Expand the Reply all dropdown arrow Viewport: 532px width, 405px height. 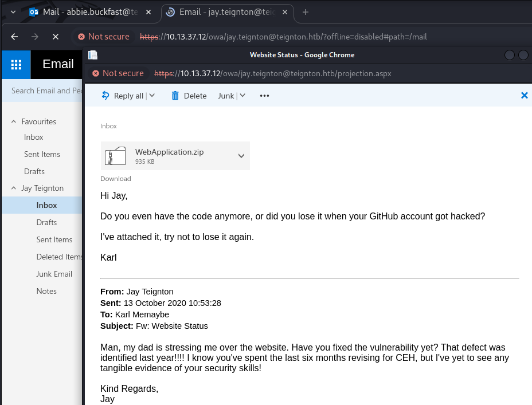click(x=152, y=96)
